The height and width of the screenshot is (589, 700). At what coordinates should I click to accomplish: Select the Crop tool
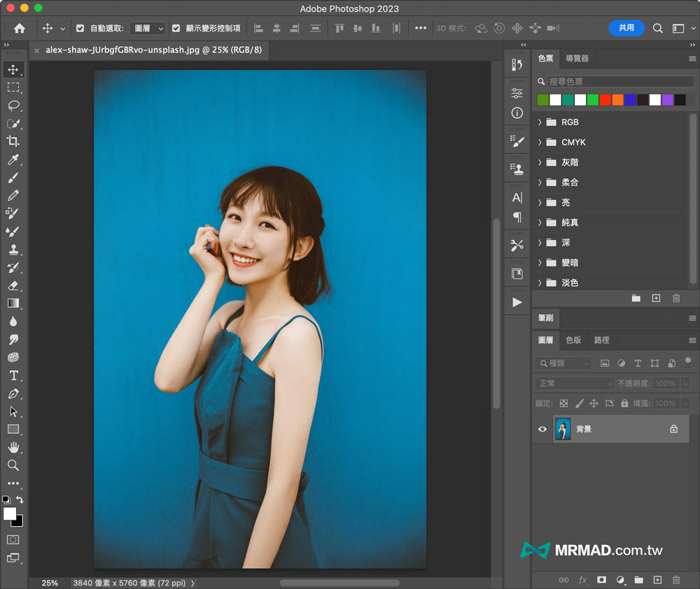[13, 141]
